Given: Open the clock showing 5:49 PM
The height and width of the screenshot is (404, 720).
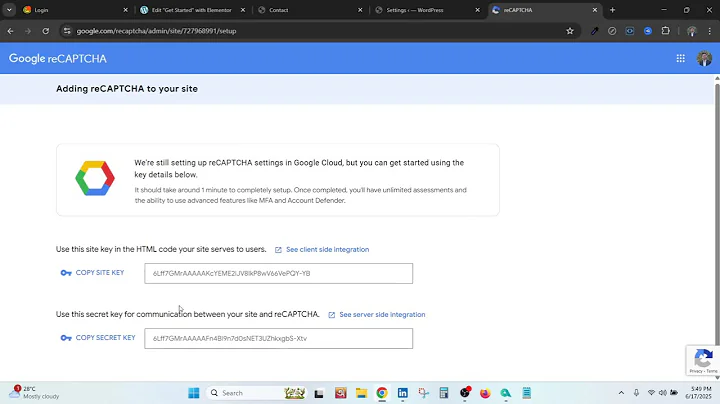Looking at the screenshot, I should 698,393.
